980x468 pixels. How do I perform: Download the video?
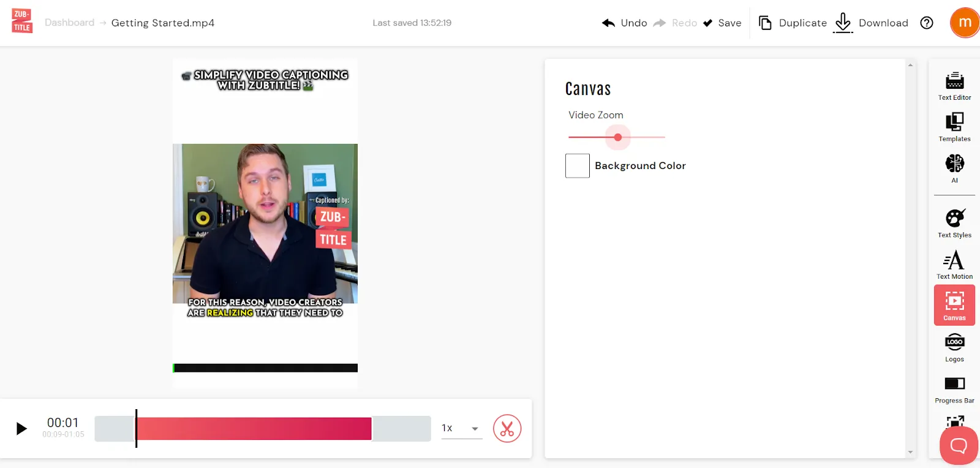(x=872, y=23)
